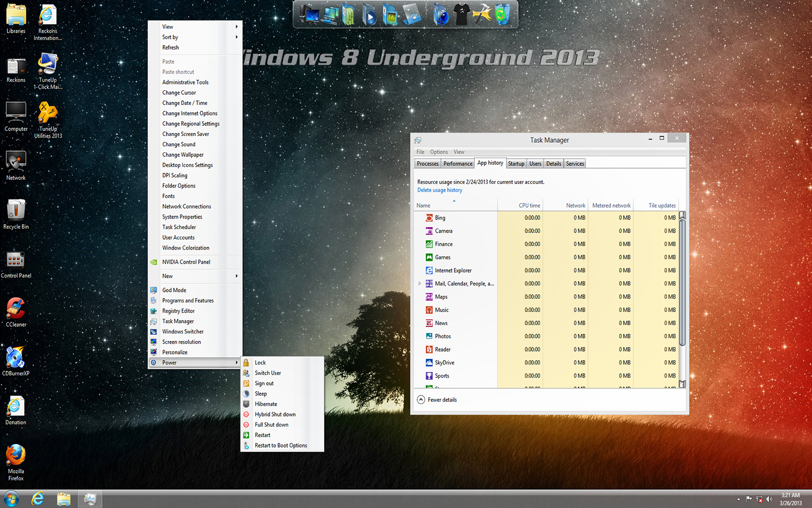Switch to the Performance tab
This screenshot has width=812, height=508.
458,164
